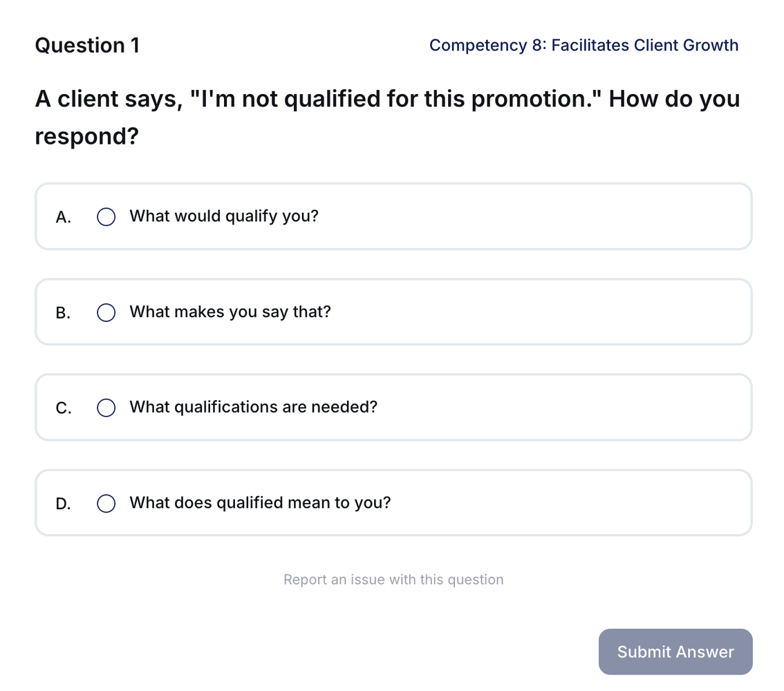The height and width of the screenshot is (691, 784).
Task: Select radio button for option C
Action: 106,408
